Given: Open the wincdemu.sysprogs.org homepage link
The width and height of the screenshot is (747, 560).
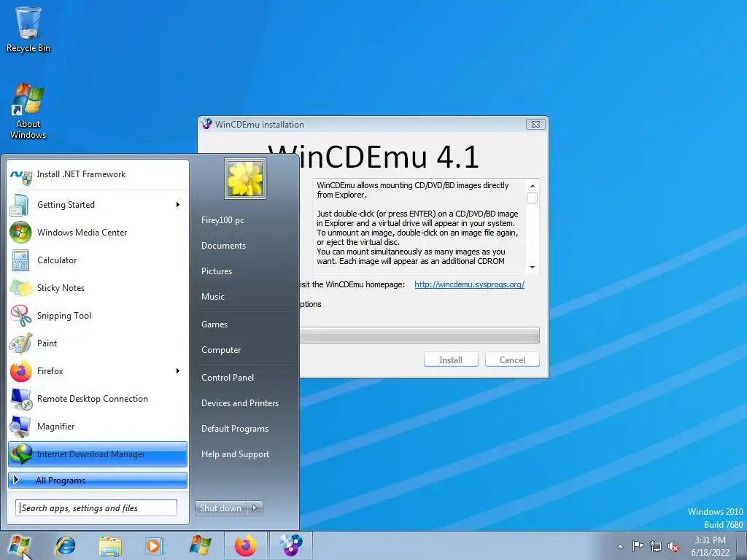Looking at the screenshot, I should [469, 284].
